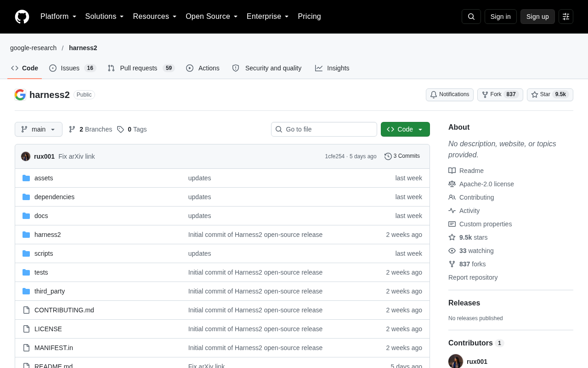Open the Readme link in About
Image resolution: width=588 pixels, height=368 pixels.
[466, 171]
